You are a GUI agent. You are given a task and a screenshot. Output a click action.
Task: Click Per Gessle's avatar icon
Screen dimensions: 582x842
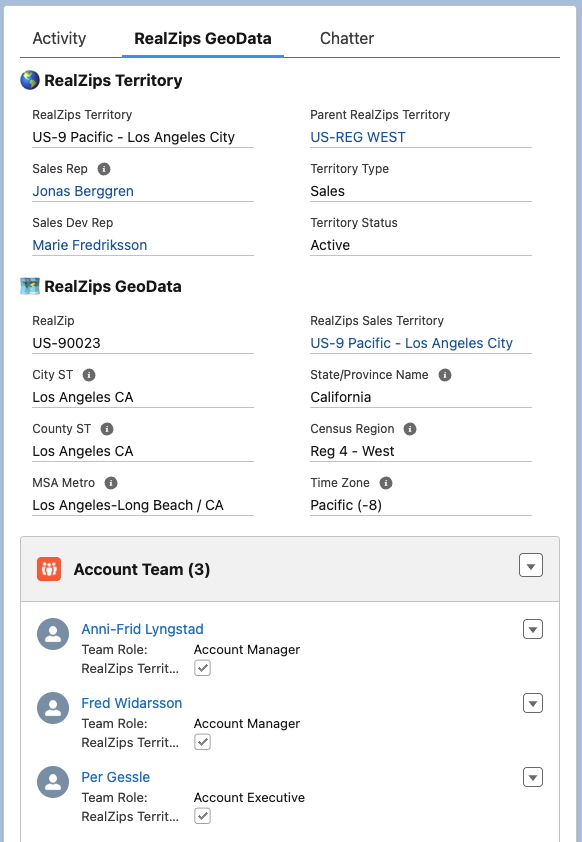point(53,782)
